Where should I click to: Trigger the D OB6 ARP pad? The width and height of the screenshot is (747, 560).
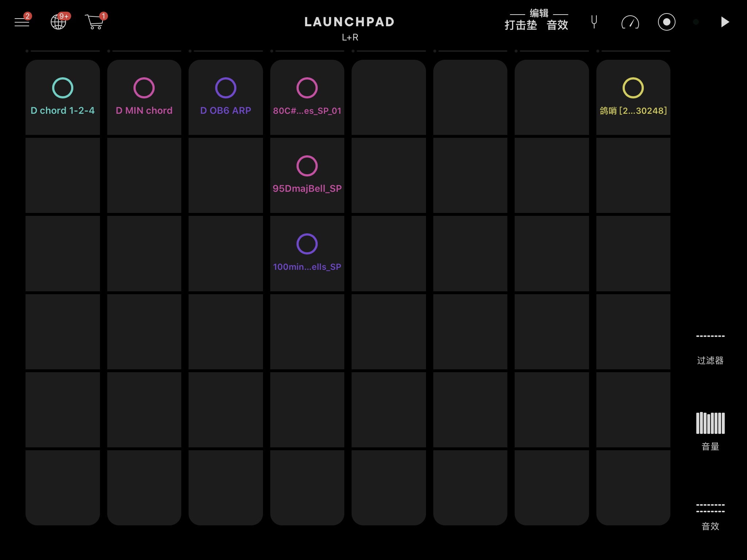226,97
